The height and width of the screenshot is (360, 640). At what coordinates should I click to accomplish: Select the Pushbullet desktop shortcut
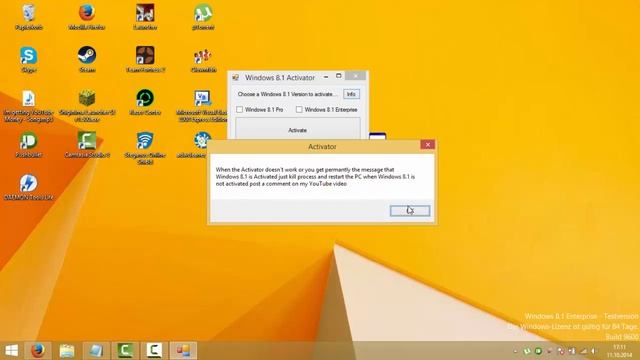point(29,145)
